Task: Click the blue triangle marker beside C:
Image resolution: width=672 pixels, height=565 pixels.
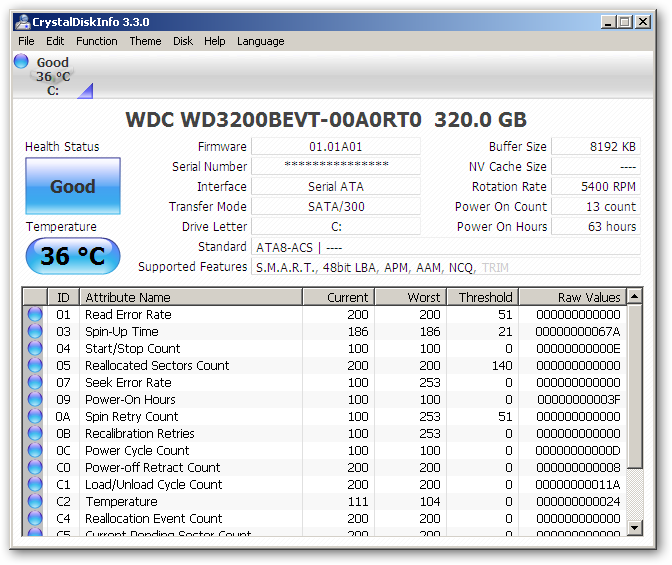Action: (x=85, y=91)
